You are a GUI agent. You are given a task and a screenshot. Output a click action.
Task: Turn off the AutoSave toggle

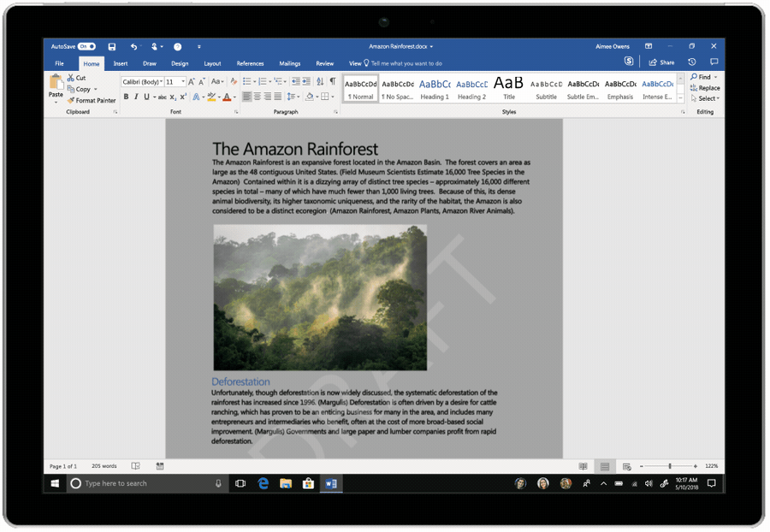point(86,46)
